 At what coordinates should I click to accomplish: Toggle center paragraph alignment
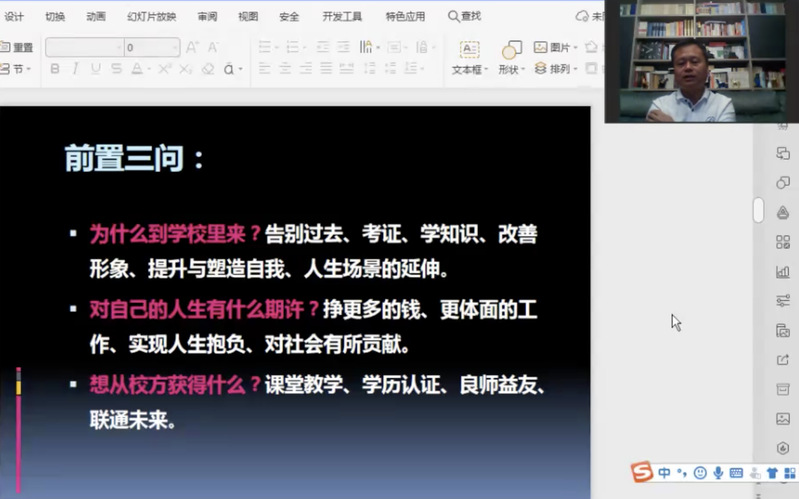click(285, 68)
